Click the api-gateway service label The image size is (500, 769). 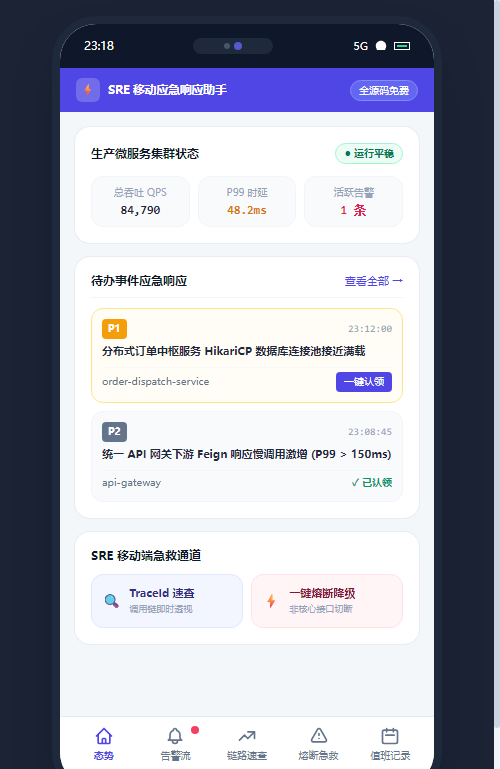(x=131, y=483)
